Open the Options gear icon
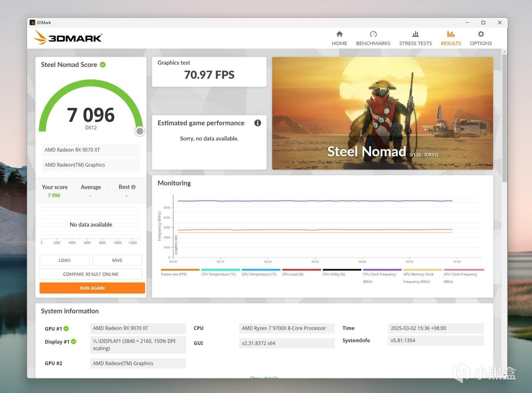Viewport: 532px width, 393px height. point(481,34)
